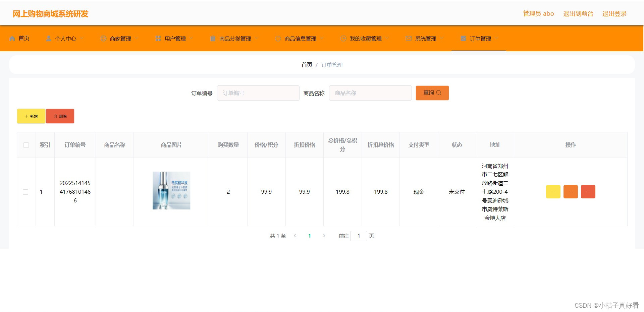
Task: Click the 商品图片 column header
Action: [171, 145]
